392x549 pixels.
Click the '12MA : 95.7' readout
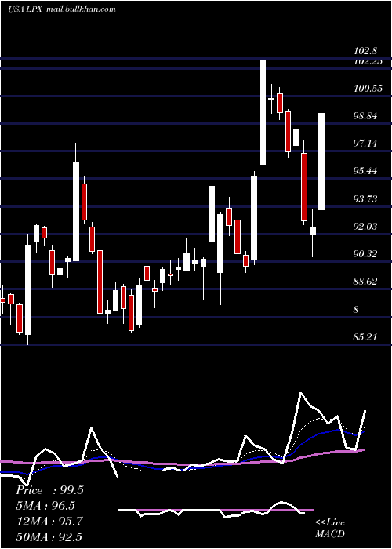[49, 522]
